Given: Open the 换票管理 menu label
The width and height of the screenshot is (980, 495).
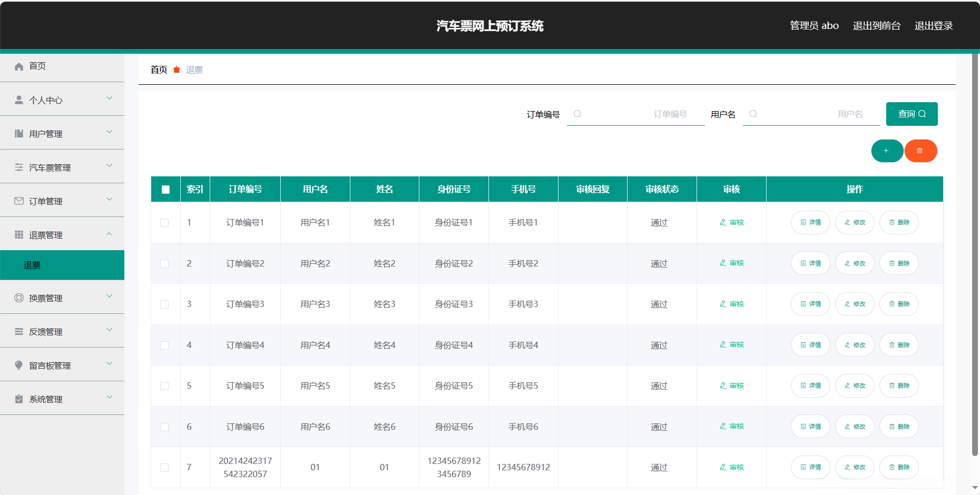Looking at the screenshot, I should tap(46, 298).
